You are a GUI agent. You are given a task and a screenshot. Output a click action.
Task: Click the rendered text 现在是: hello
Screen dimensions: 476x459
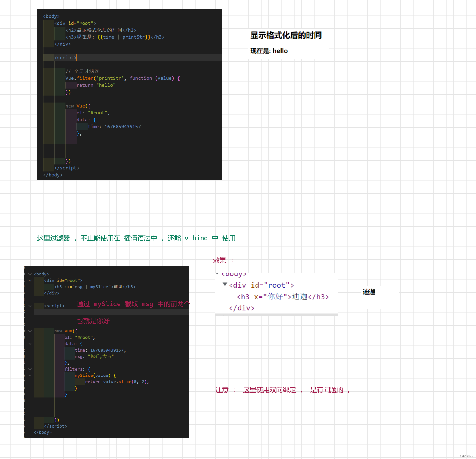(x=269, y=51)
